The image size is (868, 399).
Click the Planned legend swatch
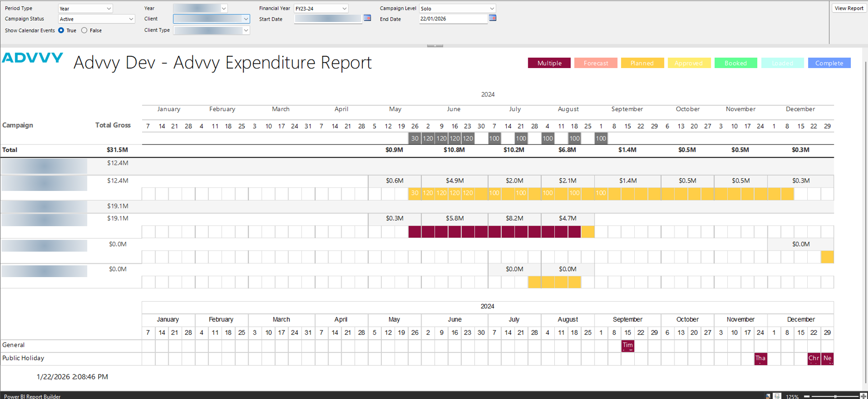pyautogui.click(x=642, y=63)
